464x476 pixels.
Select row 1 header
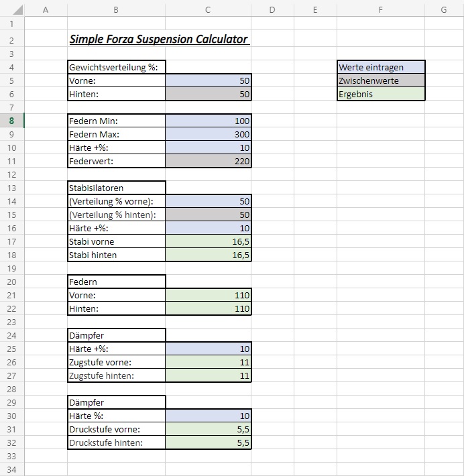(x=12, y=23)
